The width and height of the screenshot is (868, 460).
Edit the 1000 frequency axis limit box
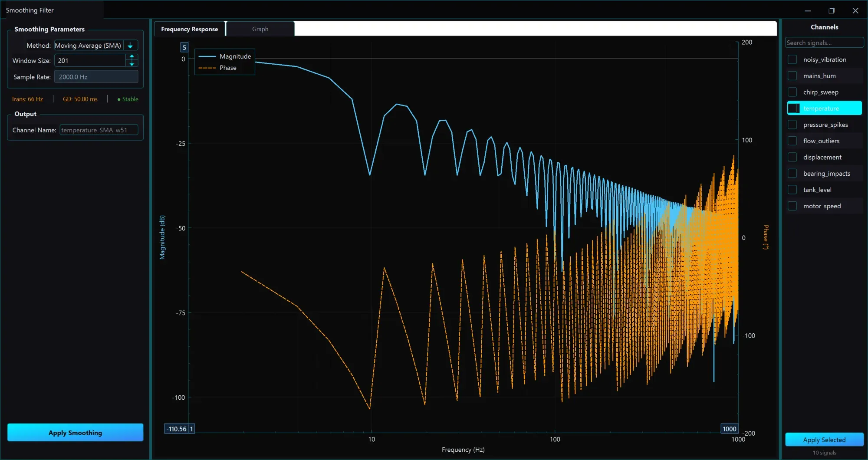click(729, 429)
